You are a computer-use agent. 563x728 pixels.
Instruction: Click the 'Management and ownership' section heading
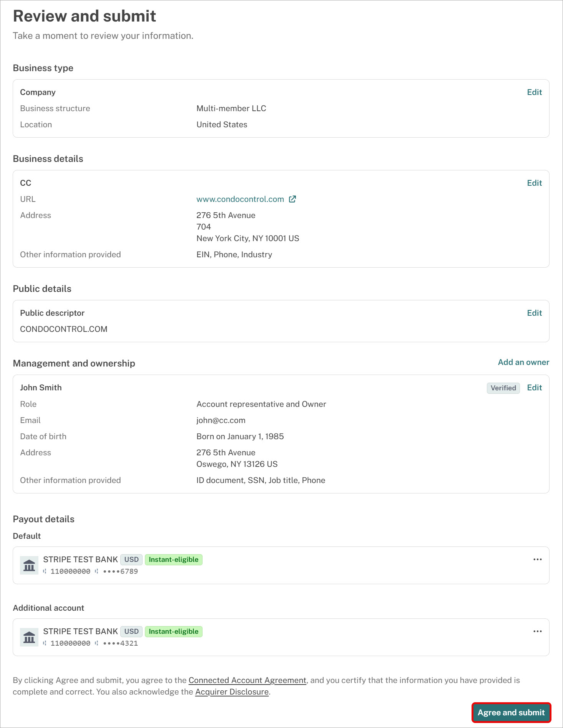(x=74, y=363)
